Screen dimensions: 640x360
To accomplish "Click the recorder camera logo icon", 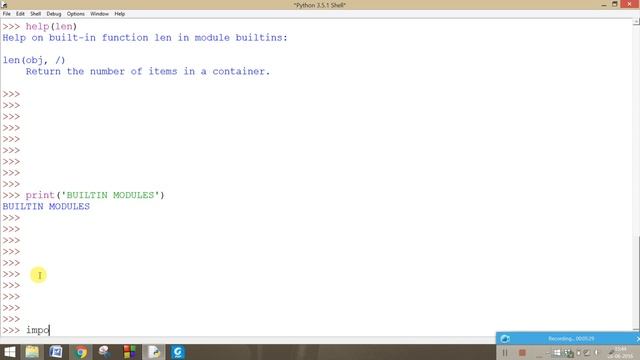I will [x=505, y=339].
